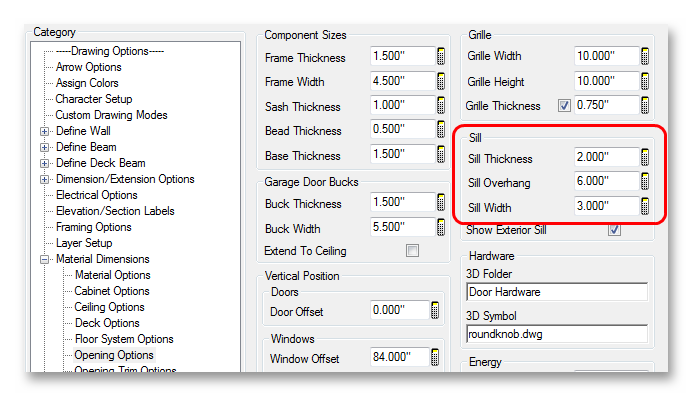
Task: Open calculator icon beside Door Offset
Action: click(435, 310)
